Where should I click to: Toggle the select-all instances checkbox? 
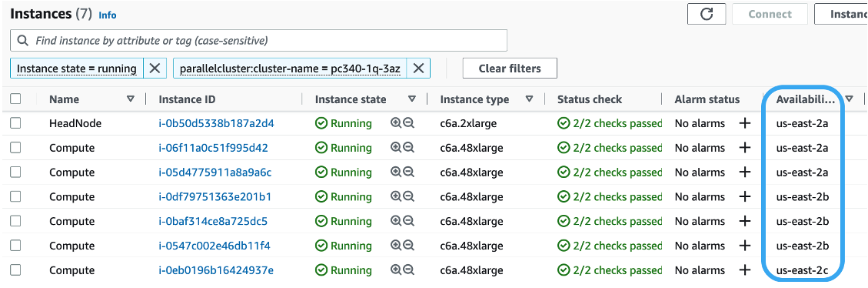pyautogui.click(x=15, y=99)
